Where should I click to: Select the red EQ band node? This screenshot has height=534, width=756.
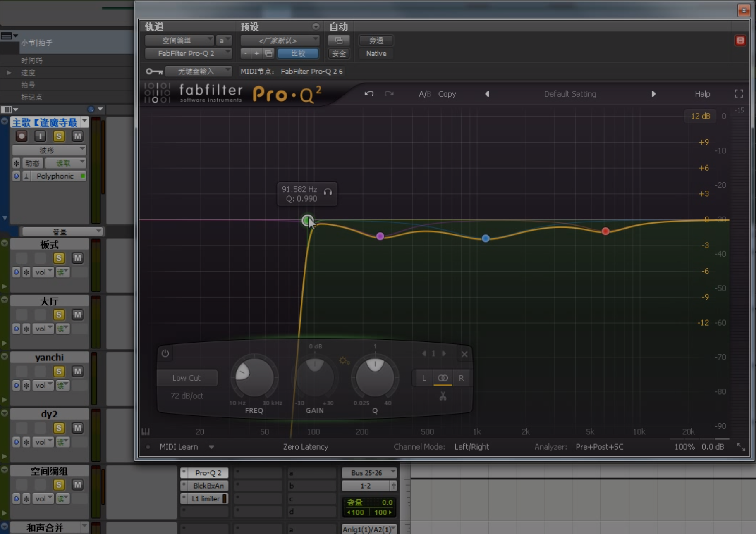pyautogui.click(x=605, y=231)
